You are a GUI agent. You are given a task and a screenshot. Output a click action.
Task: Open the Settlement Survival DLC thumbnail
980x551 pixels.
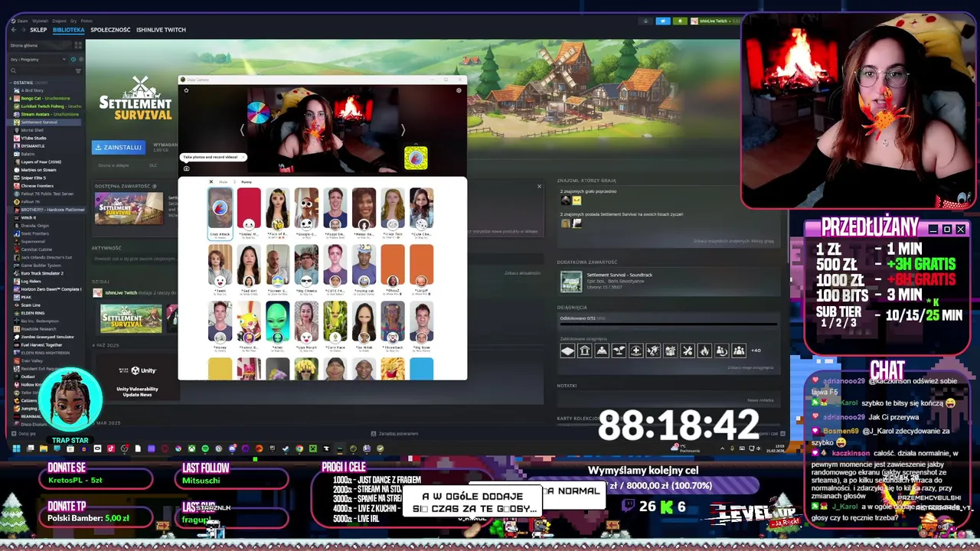coord(129,208)
